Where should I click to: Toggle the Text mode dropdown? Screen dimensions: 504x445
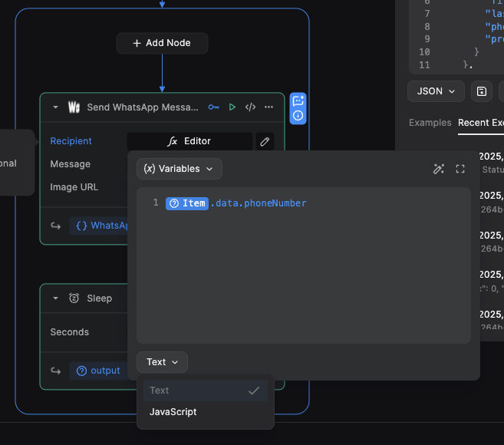(162, 362)
